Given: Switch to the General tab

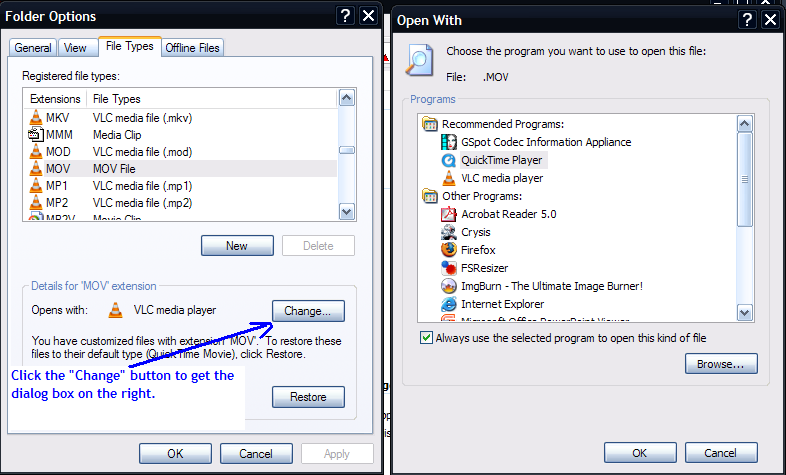Looking at the screenshot, I should pyautogui.click(x=33, y=48).
